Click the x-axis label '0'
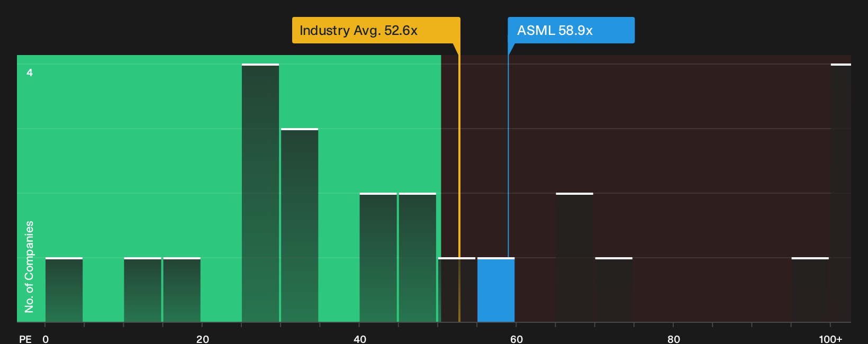This screenshot has width=868, height=344. point(46,339)
